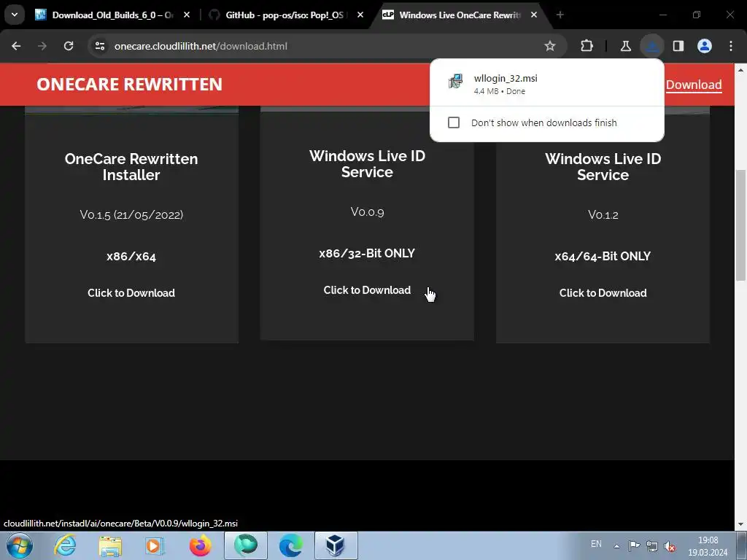Viewport: 747px width, 560px height.
Task: Close the Download_Old_Builds_6_0 tab
Action: pos(187,15)
